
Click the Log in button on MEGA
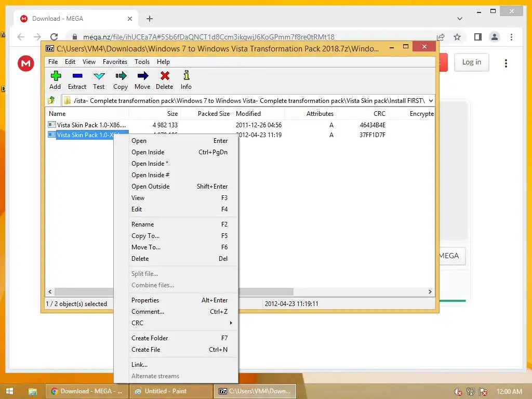point(472,62)
